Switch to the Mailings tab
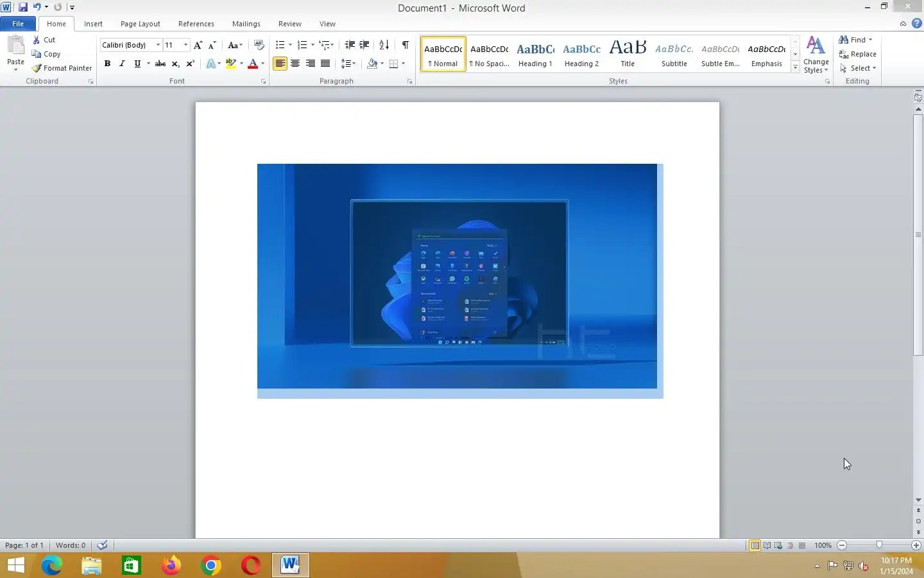The image size is (924, 578). point(246,24)
